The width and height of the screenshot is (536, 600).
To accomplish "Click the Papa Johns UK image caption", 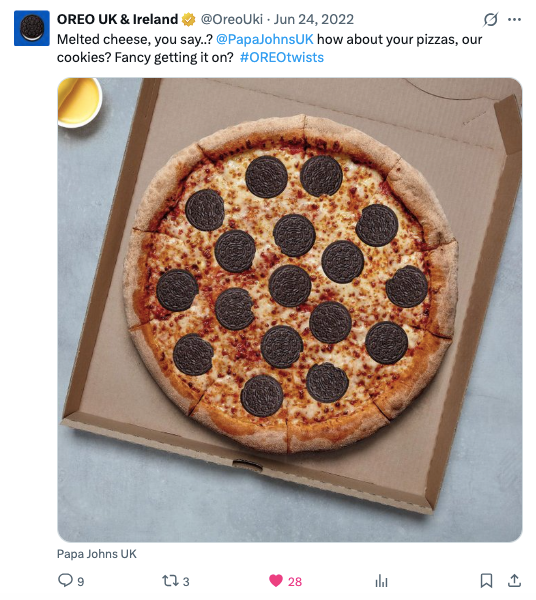I will tap(97, 554).
